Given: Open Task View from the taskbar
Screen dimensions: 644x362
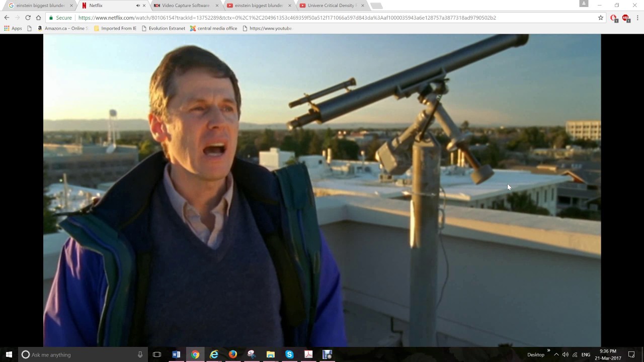Looking at the screenshot, I should [157, 354].
